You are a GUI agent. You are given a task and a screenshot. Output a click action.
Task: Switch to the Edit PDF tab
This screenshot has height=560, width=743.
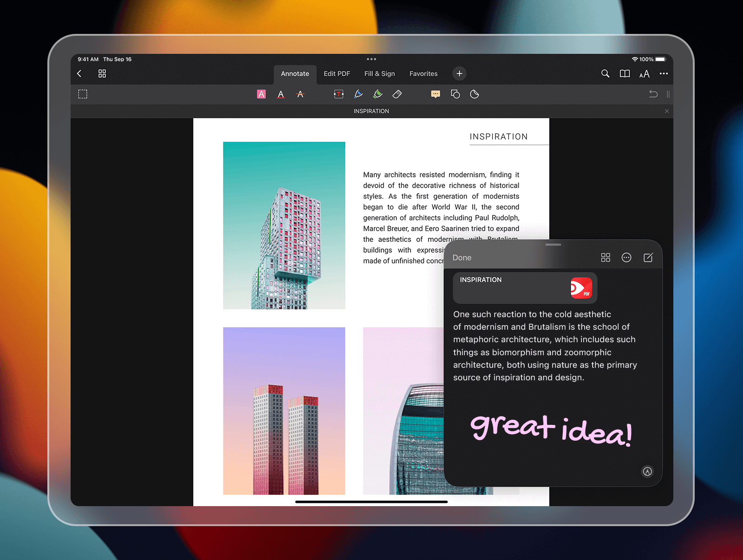click(337, 74)
